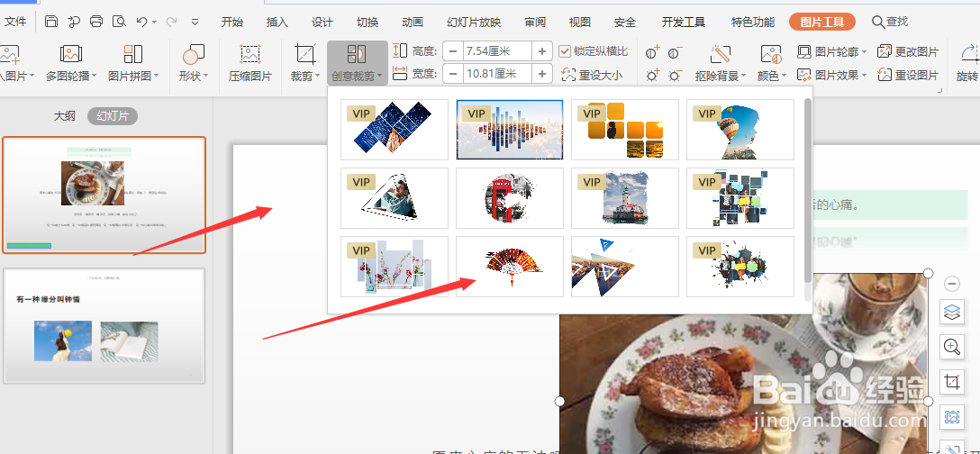Collapse the 创意裁剪 dropdown button
The height and width of the screenshot is (454, 980).
click(357, 63)
